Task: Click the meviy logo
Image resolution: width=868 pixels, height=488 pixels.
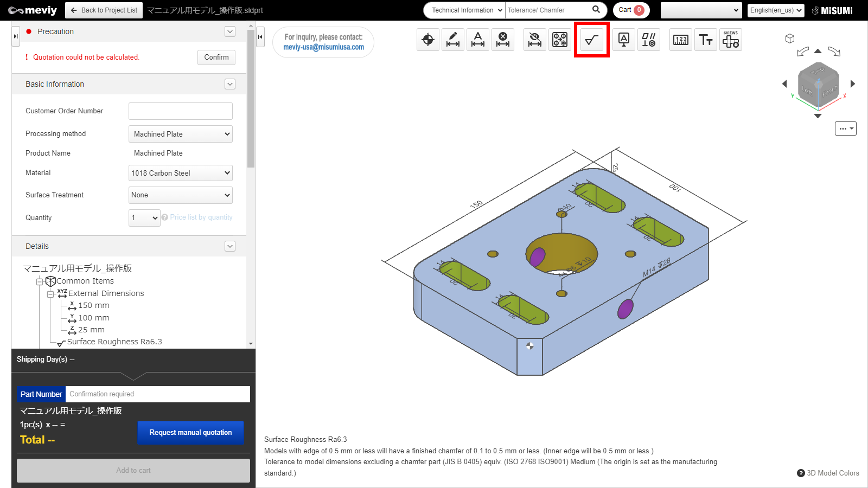Action: coord(33,10)
